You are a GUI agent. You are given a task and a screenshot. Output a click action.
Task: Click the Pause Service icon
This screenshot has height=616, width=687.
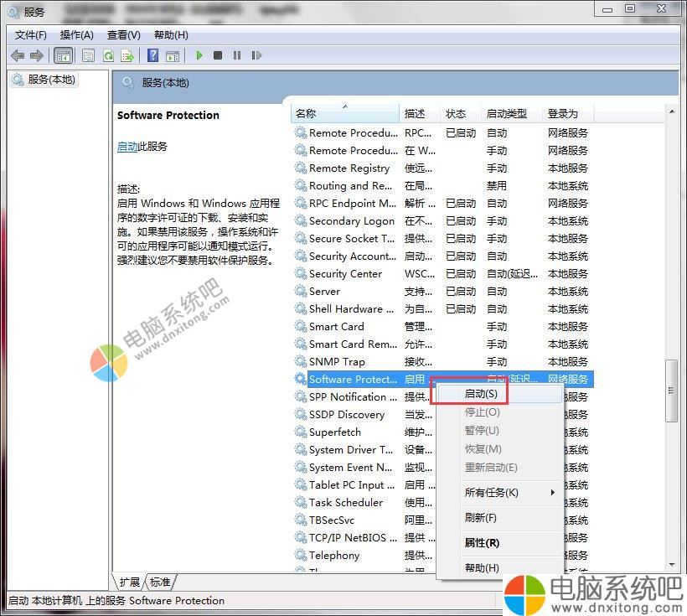click(237, 55)
